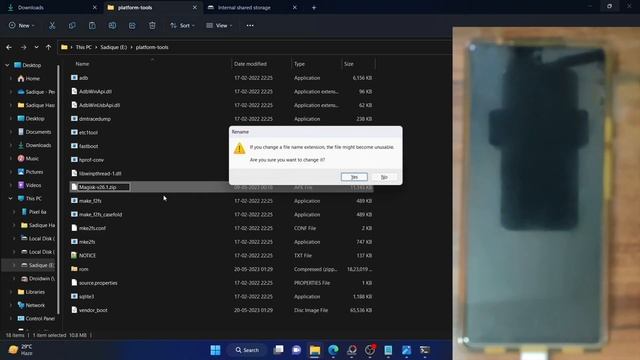This screenshot has height=360, width=640.
Task: Launch Microsoft Edge from the taskbar
Action: click(x=333, y=350)
